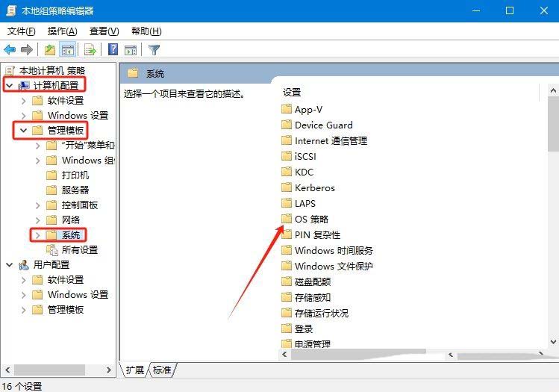Expand the "开始"菜单和 tree node
559x392 pixels.
click(x=38, y=146)
